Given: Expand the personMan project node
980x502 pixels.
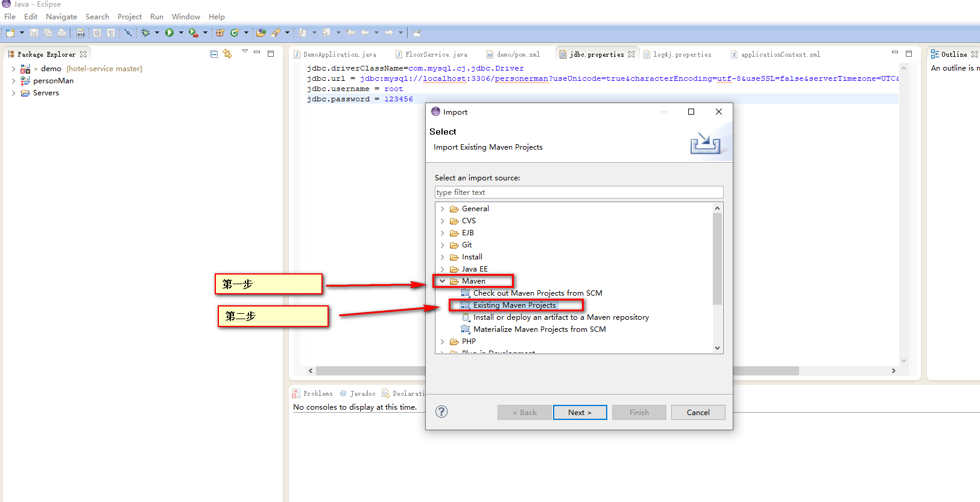Looking at the screenshot, I should pyautogui.click(x=14, y=81).
